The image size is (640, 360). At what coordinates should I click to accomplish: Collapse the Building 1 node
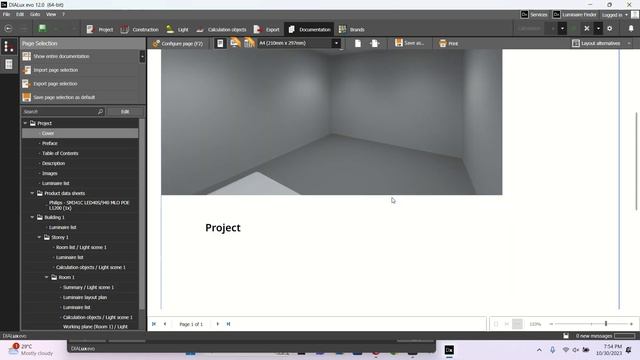(32, 217)
